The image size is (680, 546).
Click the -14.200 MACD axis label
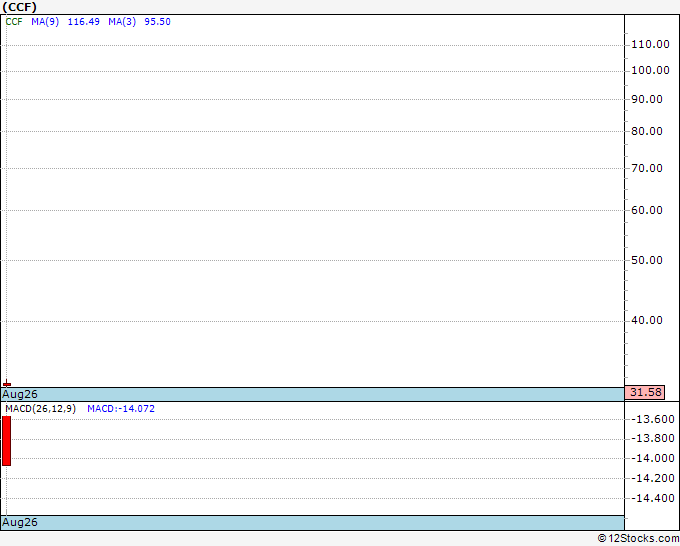click(653, 478)
